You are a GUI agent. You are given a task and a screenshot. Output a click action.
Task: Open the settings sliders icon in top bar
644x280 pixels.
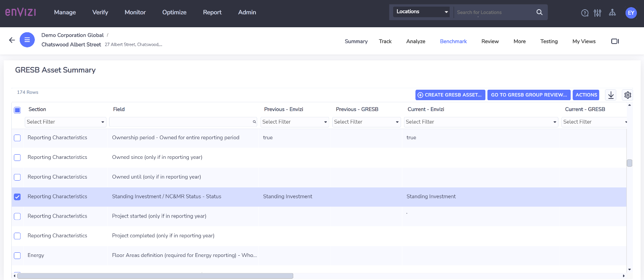(x=597, y=13)
